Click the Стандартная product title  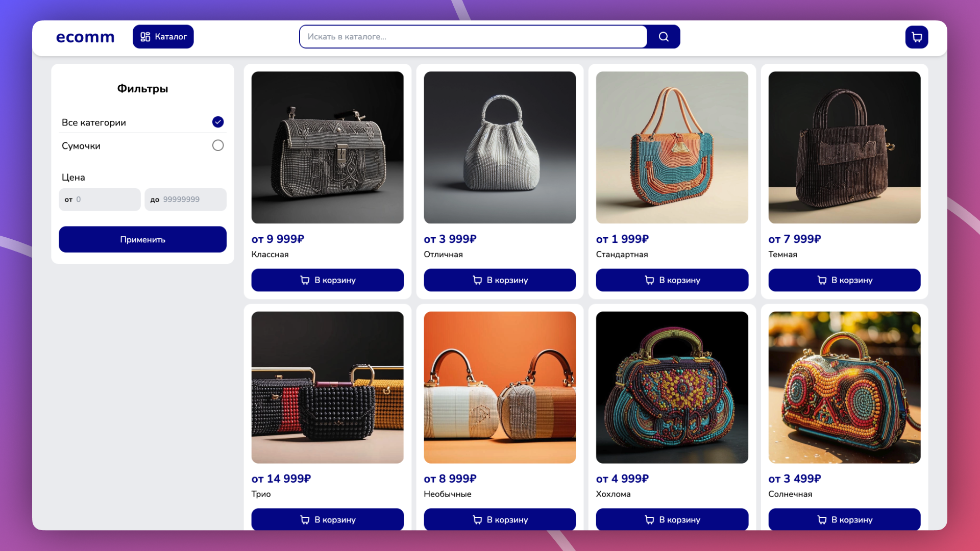point(622,254)
